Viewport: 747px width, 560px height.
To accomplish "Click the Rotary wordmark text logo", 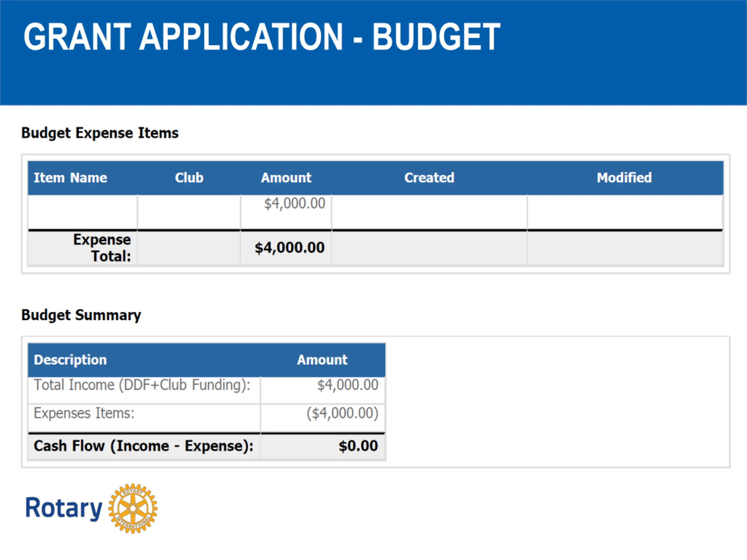I will 64,508.
